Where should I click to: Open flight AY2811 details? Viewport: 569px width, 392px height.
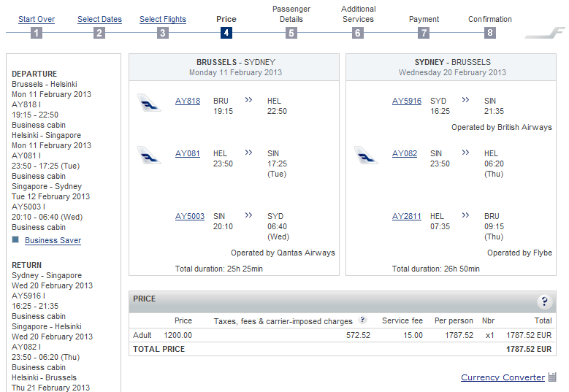coord(407,216)
